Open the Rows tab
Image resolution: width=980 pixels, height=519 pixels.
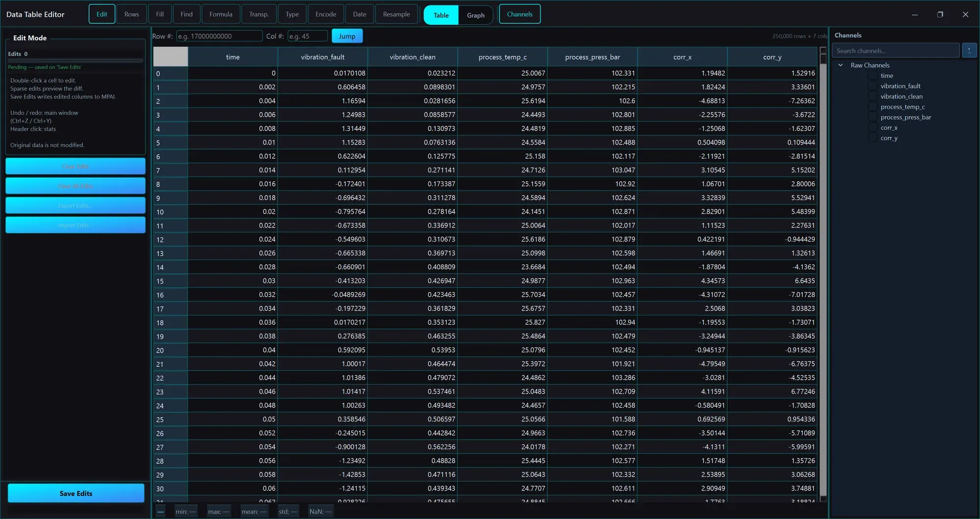click(x=131, y=14)
